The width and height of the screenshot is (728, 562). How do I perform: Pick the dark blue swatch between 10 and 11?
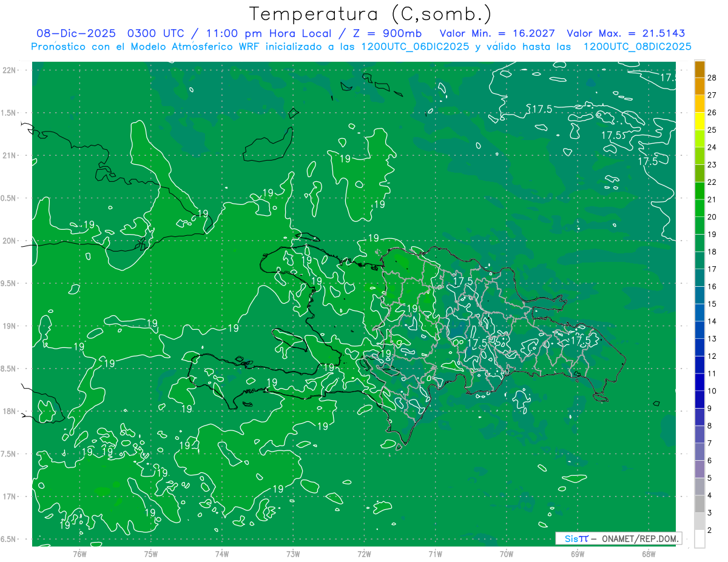click(699, 382)
